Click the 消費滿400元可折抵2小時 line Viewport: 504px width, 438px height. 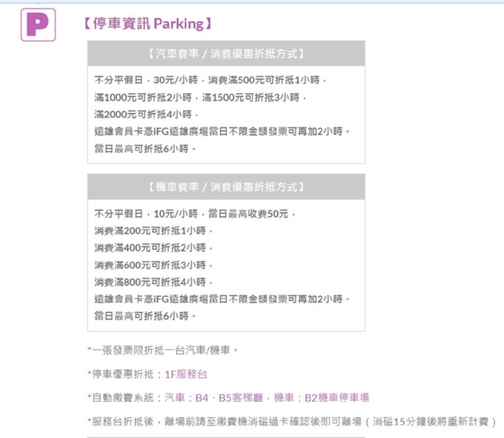(154, 248)
